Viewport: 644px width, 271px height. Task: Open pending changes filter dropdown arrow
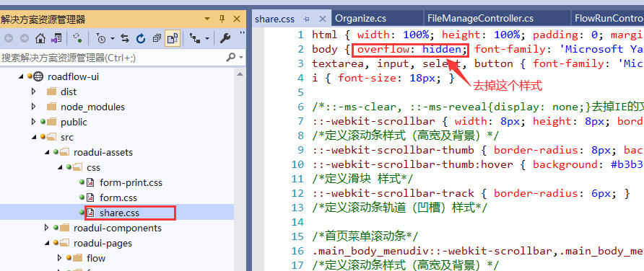[112, 38]
